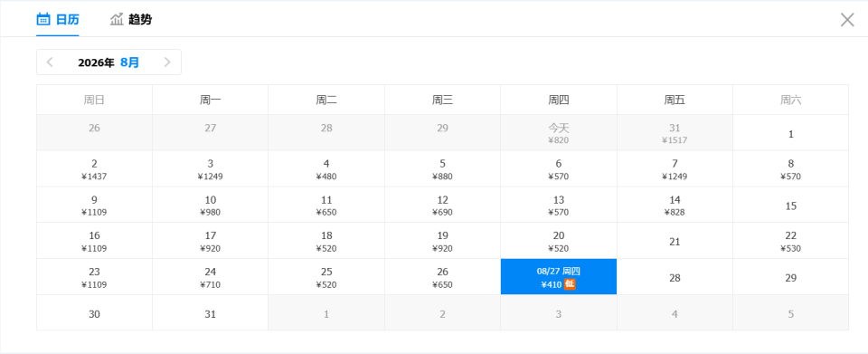This screenshot has width=868, height=354.
Task: Select August 10 priced ¥980
Action: coord(211,205)
